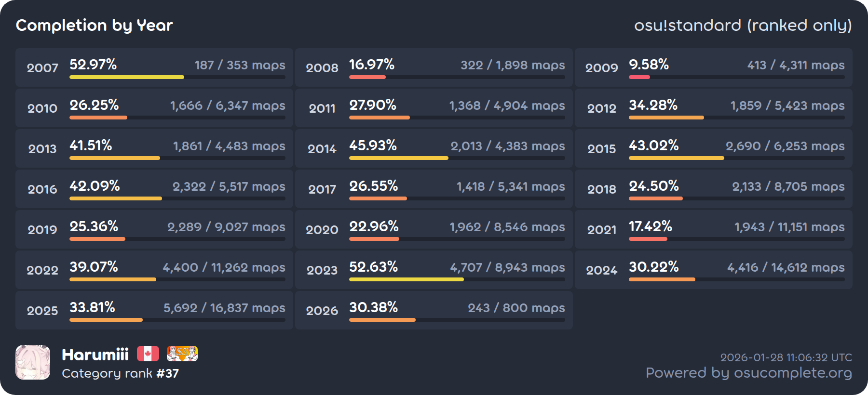868x395 pixels.
Task: Click the 2025 map count 5,692 / 16,837
Action: point(224,308)
